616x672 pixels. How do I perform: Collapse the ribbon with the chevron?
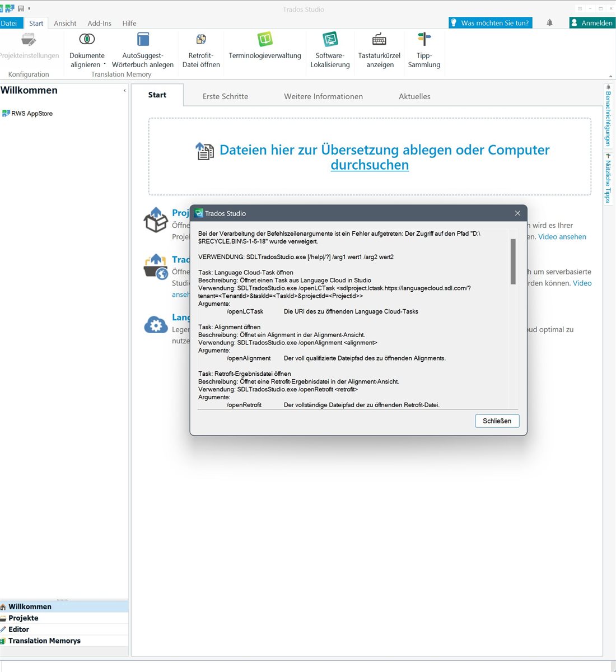[610, 76]
